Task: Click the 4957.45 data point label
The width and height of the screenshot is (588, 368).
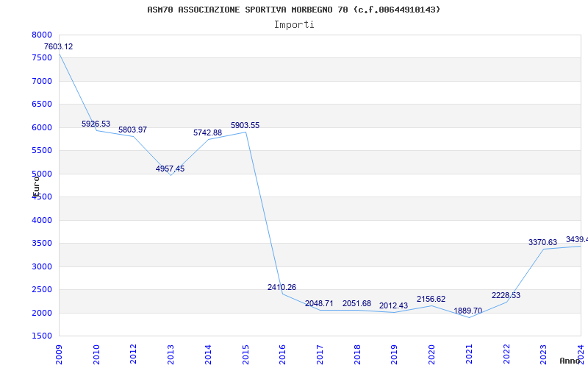Action: (x=171, y=169)
